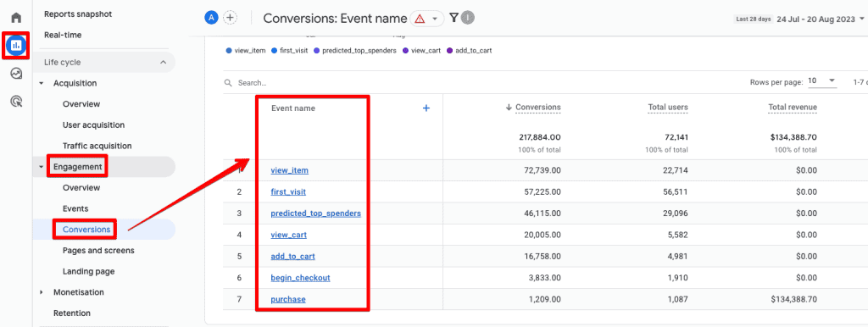
Task: Click the 72,141 total users summary
Action: pyautogui.click(x=676, y=137)
